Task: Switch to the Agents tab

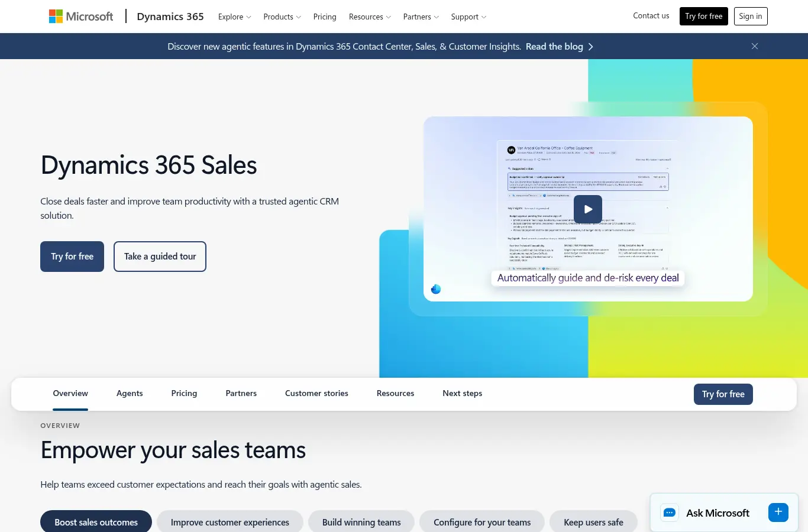Action: point(130,394)
